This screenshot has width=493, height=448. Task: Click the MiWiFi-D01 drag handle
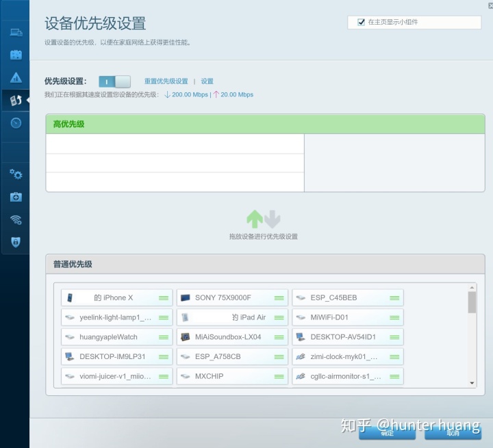tap(394, 317)
